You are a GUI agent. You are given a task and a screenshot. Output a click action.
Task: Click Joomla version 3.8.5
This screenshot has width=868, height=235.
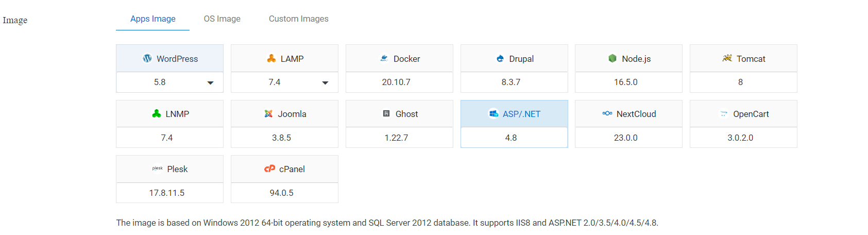pyautogui.click(x=282, y=138)
